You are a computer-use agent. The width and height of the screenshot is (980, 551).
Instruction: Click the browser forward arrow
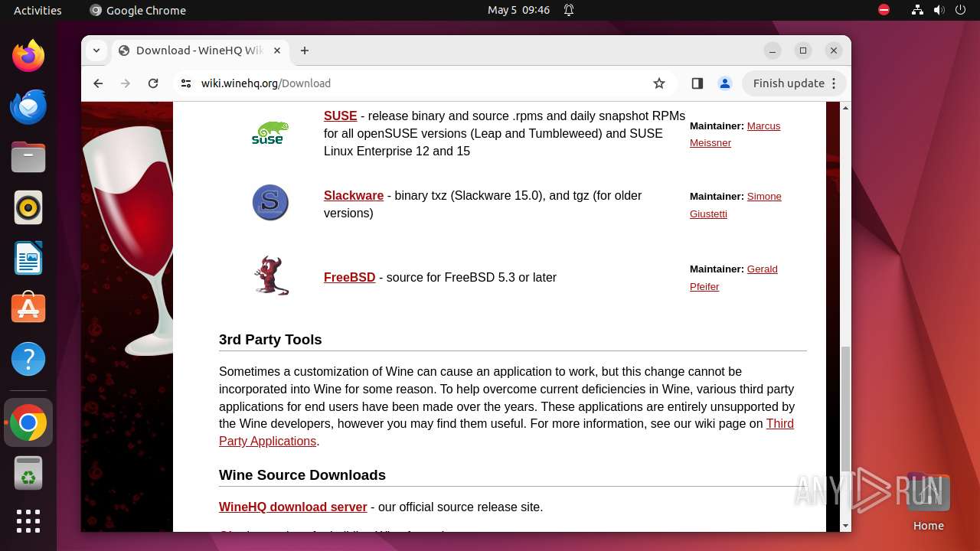(x=126, y=83)
